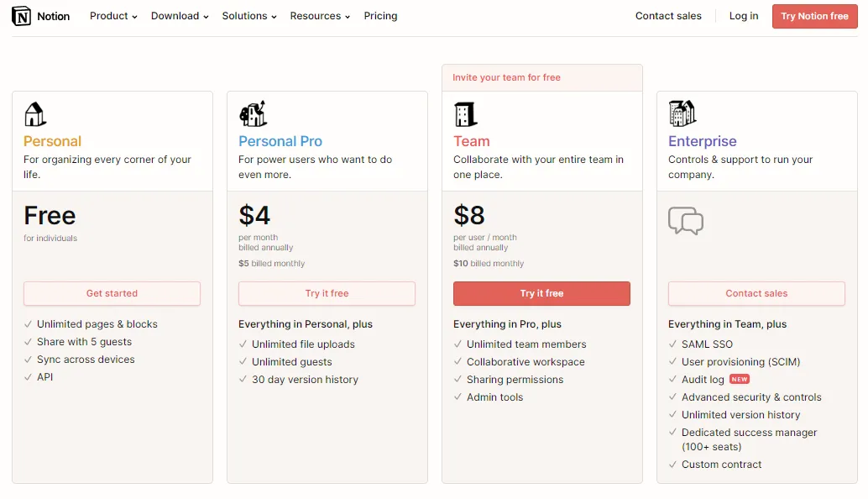Click the Personal Pro plan icon
This screenshot has width=868, height=499.
pos(253,113)
